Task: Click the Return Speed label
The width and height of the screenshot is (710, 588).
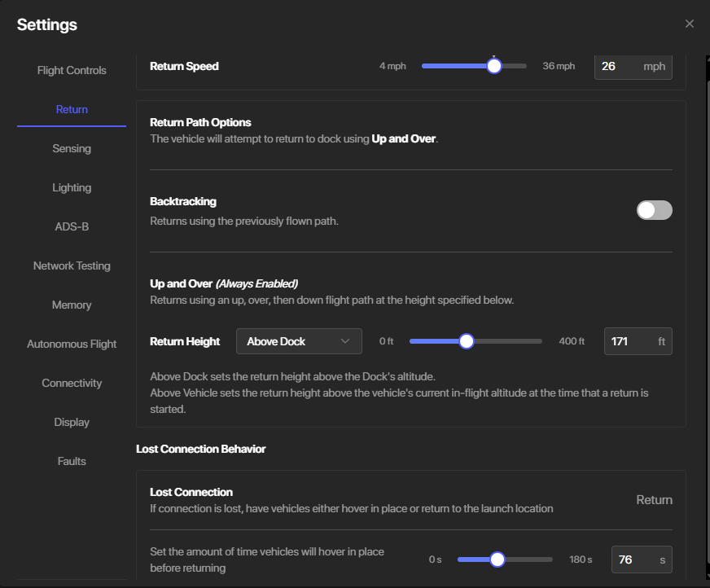Action: coord(184,66)
